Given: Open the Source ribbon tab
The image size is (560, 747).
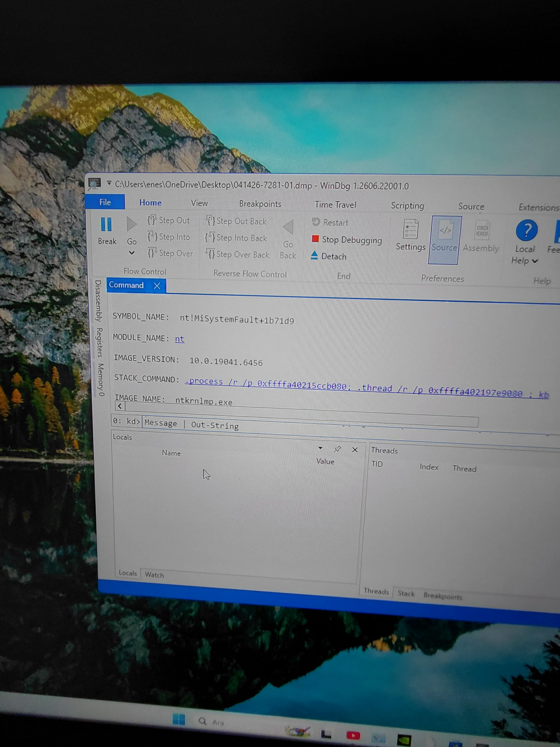Looking at the screenshot, I should click(x=471, y=207).
